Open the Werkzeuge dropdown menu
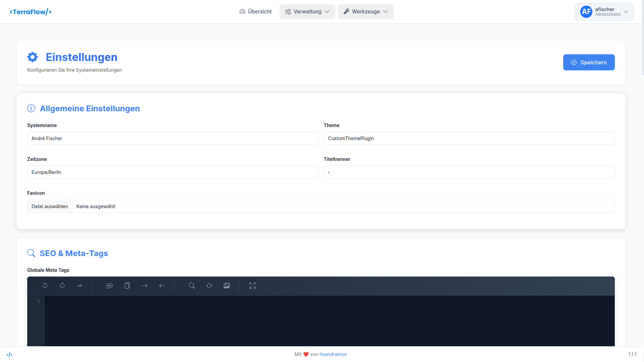 click(x=366, y=12)
